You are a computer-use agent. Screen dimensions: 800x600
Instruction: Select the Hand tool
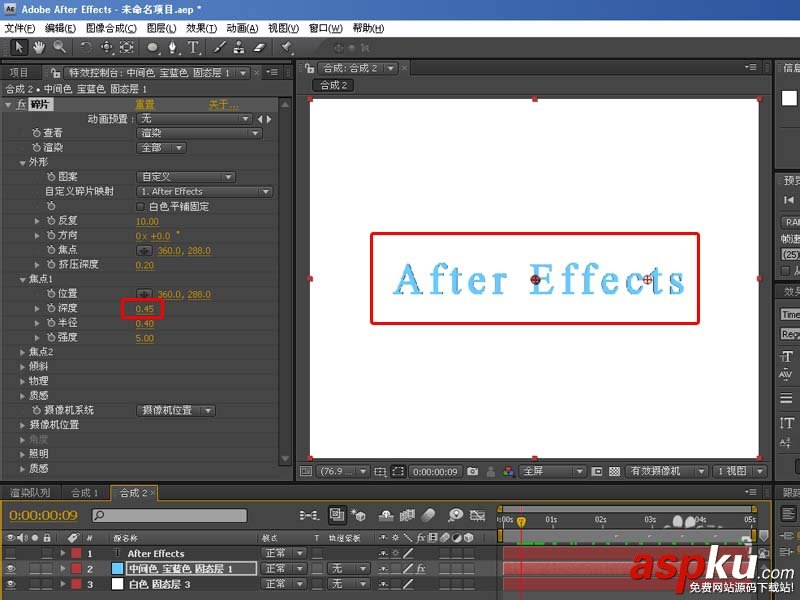39,47
